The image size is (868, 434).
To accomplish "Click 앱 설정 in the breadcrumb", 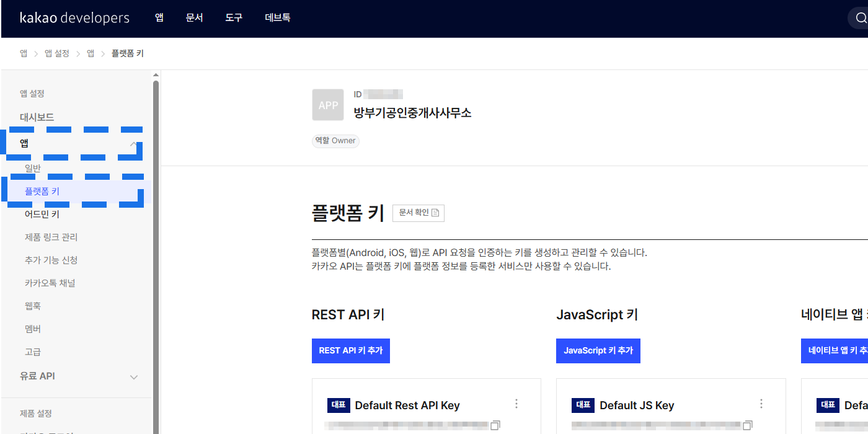I will (57, 54).
